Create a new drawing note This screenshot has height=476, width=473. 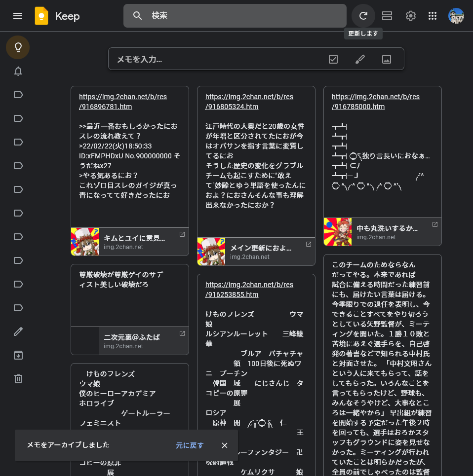[x=360, y=59]
